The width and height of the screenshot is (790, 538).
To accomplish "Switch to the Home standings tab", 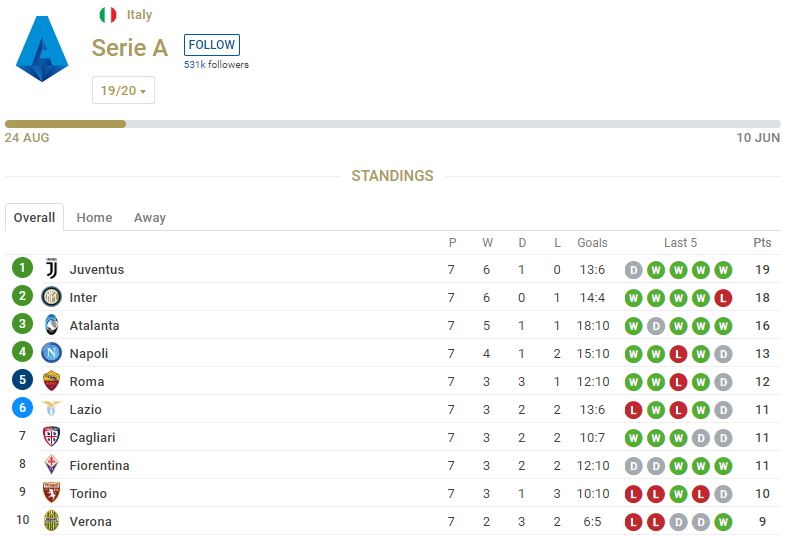I will pyautogui.click(x=94, y=218).
